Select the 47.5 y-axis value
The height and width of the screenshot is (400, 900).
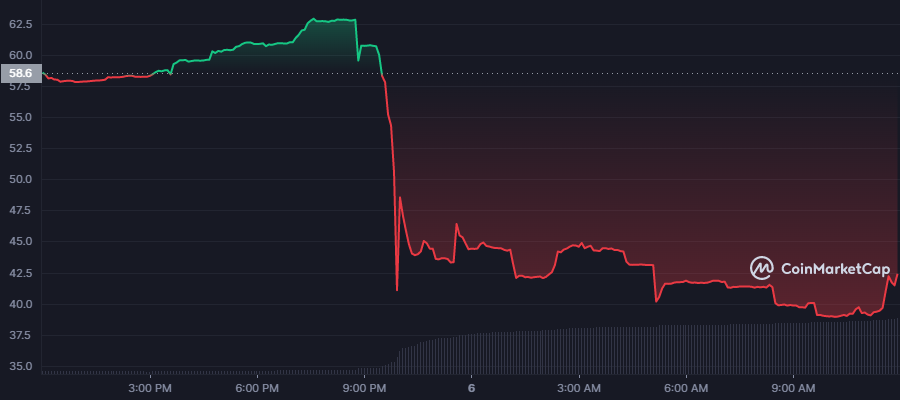click(21, 211)
